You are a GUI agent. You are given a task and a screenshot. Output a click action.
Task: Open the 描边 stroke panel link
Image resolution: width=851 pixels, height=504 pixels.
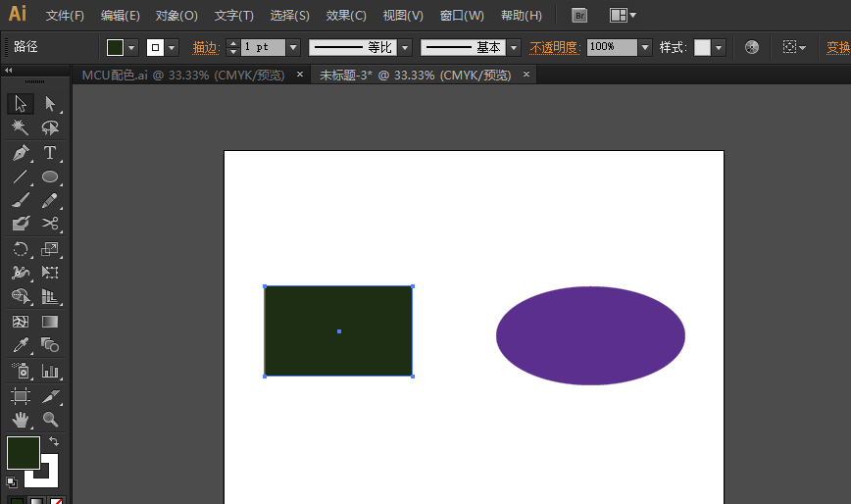click(206, 48)
